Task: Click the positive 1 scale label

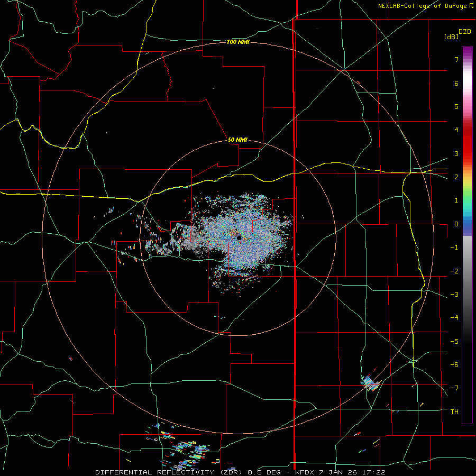Action: (456, 200)
